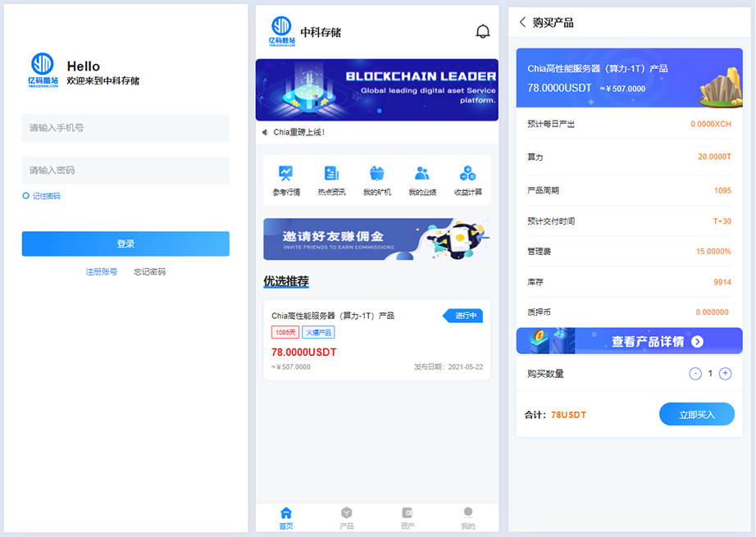
Task: Click the 立即买入 buy now button
Action: tap(697, 414)
